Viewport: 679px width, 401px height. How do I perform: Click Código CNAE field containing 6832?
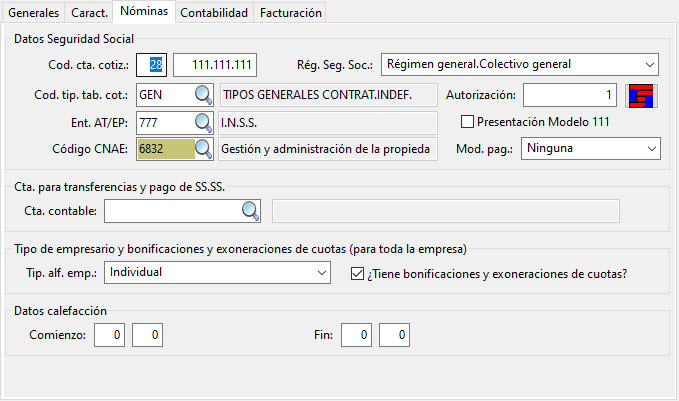165,149
